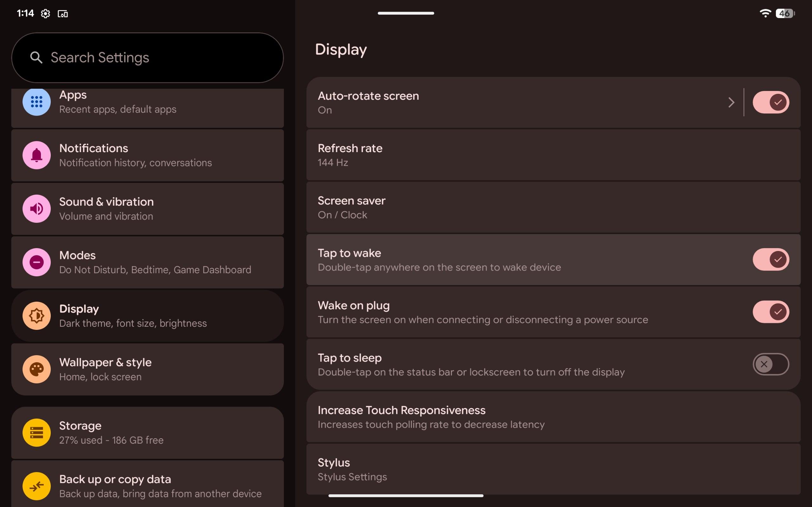Expand Auto-rotate screen chevron arrow
The height and width of the screenshot is (507, 812).
pyautogui.click(x=731, y=102)
